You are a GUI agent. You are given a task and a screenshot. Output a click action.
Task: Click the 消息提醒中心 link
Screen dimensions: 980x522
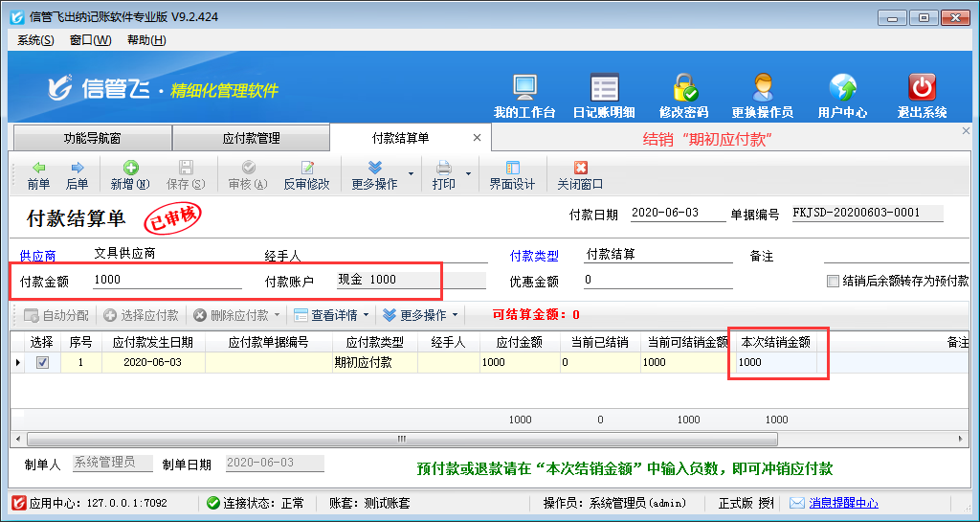click(843, 503)
